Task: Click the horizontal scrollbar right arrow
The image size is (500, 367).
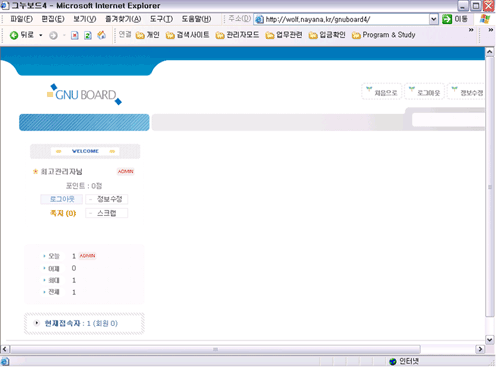Action: click(480, 349)
